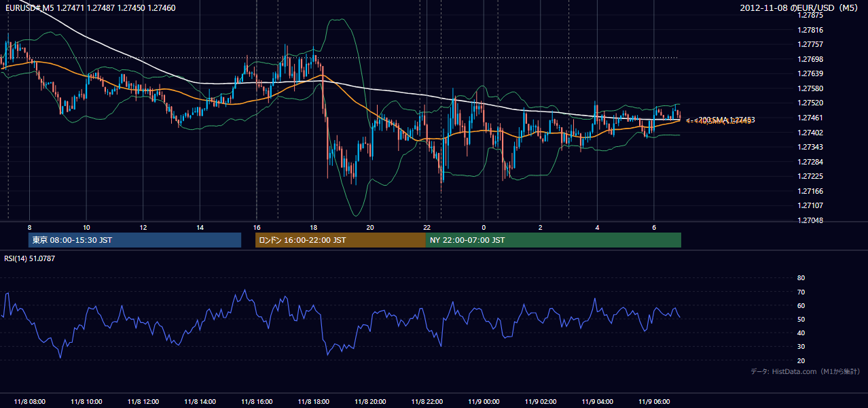This screenshot has height=408, width=868.
Task: Select the NY 22:00-07:00 JST session bar
Action: pyautogui.click(x=554, y=240)
